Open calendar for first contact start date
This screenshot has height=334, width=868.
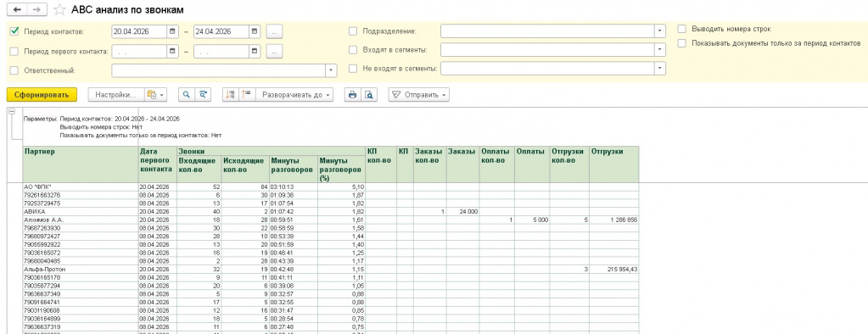pyautogui.click(x=173, y=52)
